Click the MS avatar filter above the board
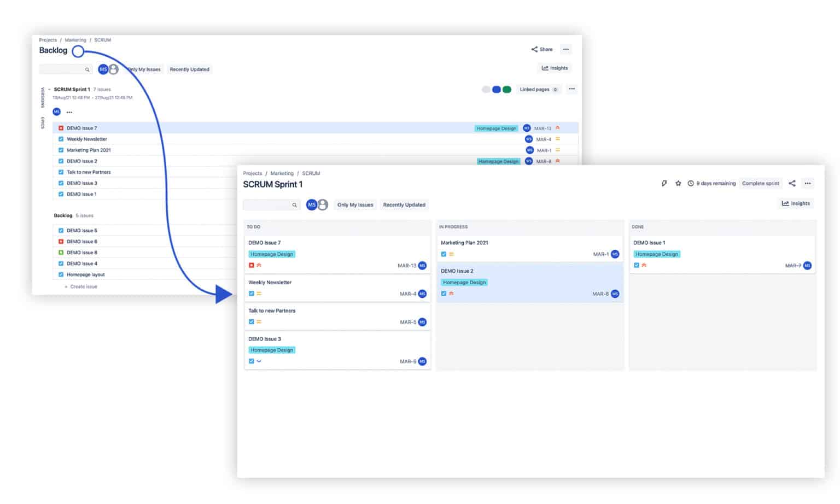Viewport: 840px width, 504px height. pos(311,204)
